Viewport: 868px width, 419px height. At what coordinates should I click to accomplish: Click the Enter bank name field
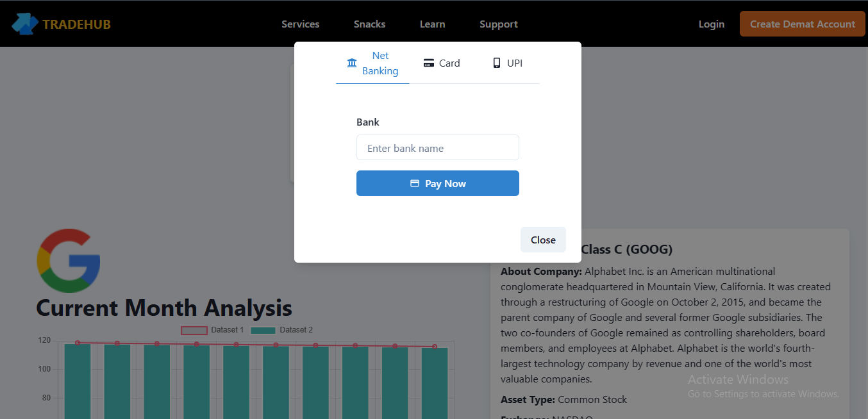[438, 147]
